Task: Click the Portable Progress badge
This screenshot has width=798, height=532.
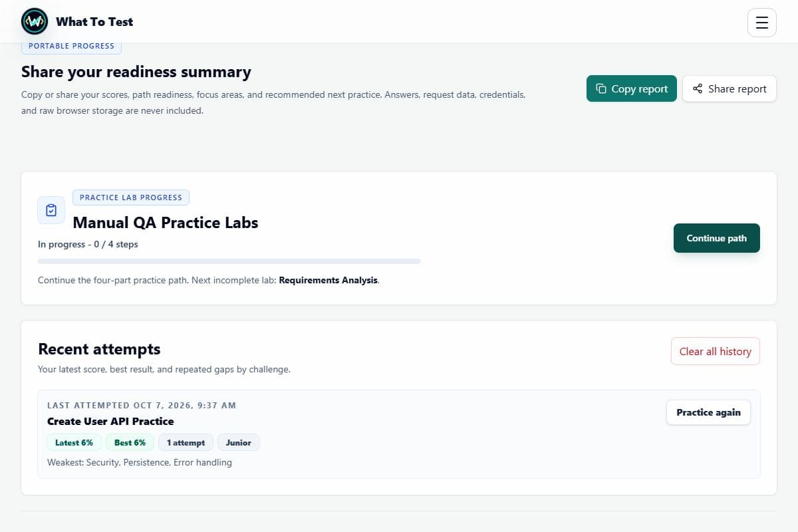Action: point(72,46)
